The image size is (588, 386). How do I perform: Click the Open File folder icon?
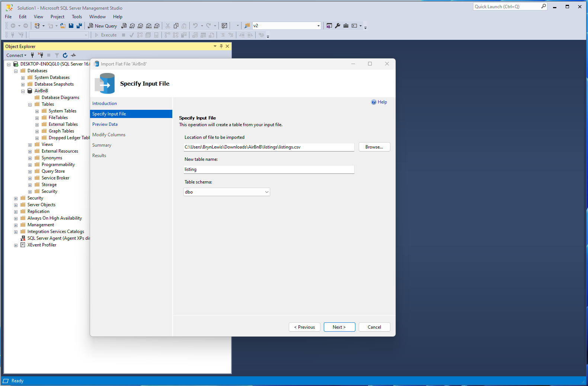point(63,26)
